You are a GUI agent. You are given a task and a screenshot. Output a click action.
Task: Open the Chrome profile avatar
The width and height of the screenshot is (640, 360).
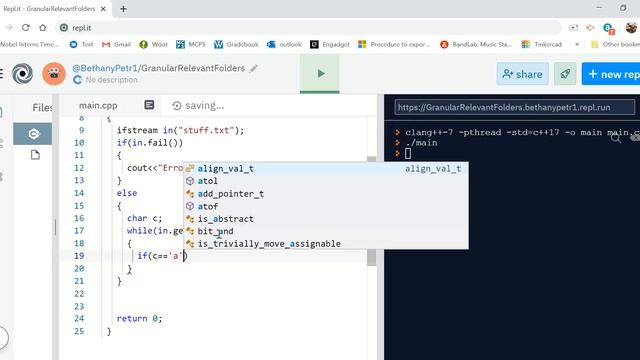[631, 27]
